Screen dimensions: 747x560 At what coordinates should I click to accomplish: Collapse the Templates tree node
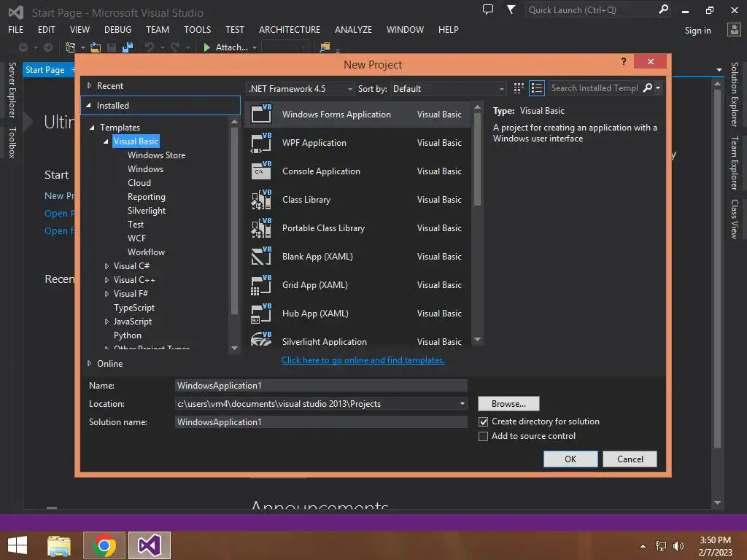[93, 127]
